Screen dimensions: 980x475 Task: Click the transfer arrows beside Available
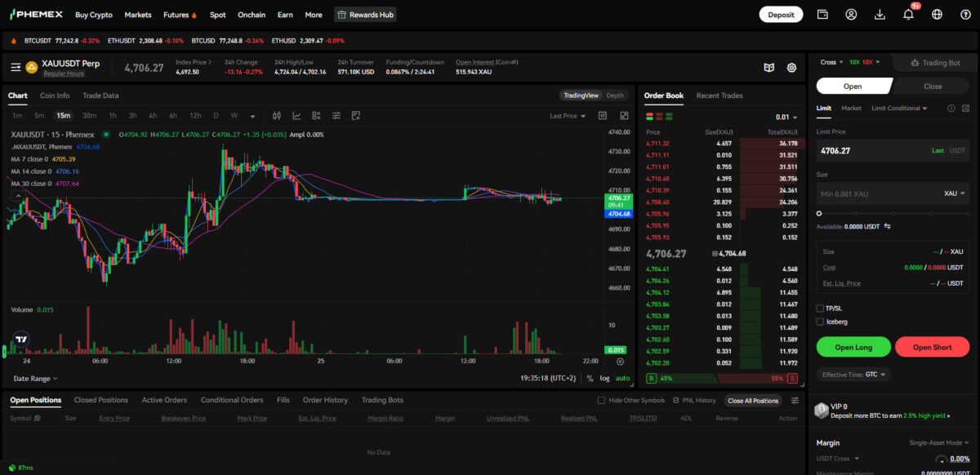pos(887,226)
